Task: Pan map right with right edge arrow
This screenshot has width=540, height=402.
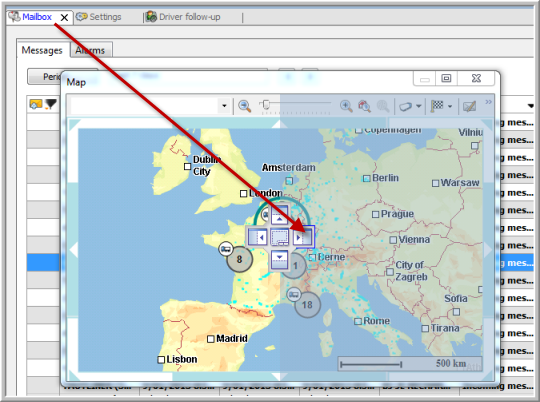Action: point(488,249)
